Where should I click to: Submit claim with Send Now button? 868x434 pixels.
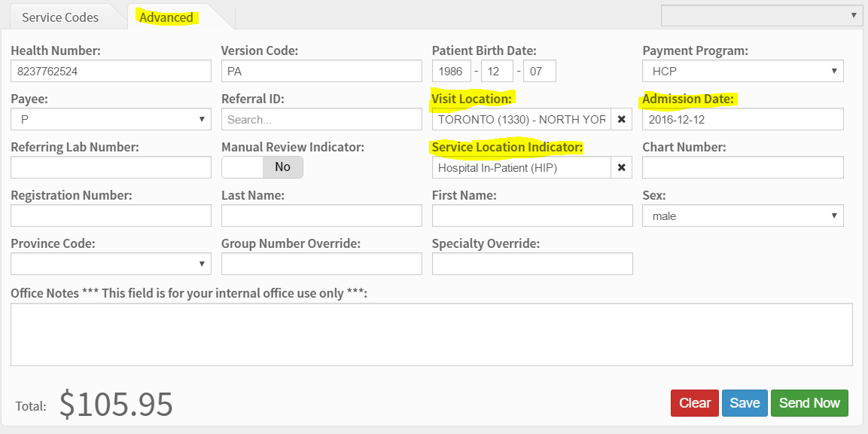pyautogui.click(x=809, y=403)
